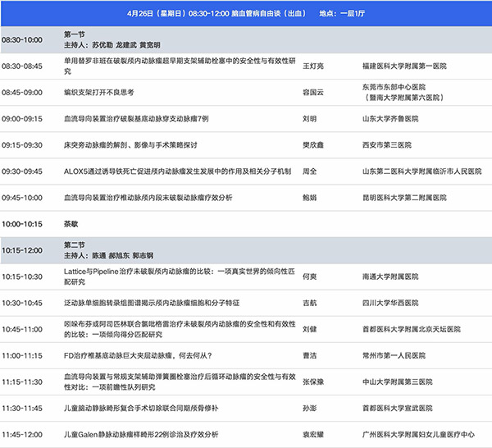
Task: Open talk '床突旁动脉瘤的解剖、影像与手术策略探讨'
Action: point(132,144)
